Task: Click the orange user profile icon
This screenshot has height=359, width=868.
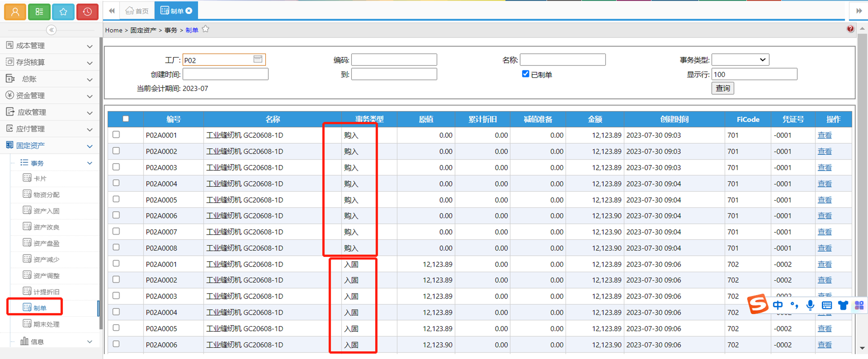Action: (x=15, y=11)
